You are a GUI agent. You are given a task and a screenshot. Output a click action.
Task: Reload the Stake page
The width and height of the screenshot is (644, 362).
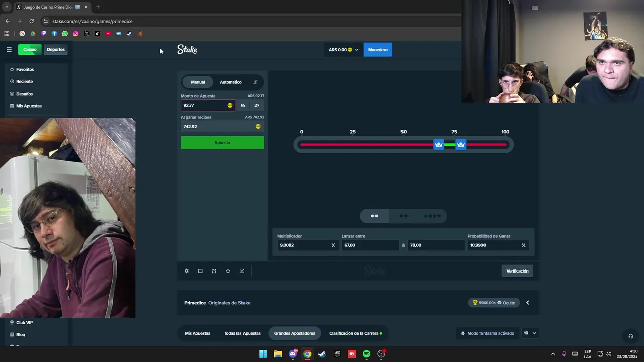point(31,21)
